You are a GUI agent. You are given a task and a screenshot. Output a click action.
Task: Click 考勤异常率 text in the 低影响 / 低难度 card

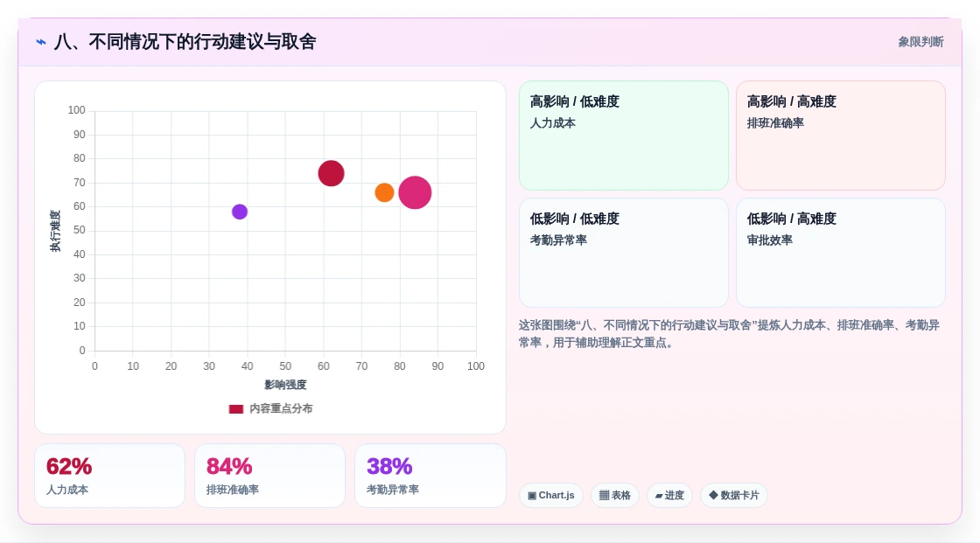[558, 240]
